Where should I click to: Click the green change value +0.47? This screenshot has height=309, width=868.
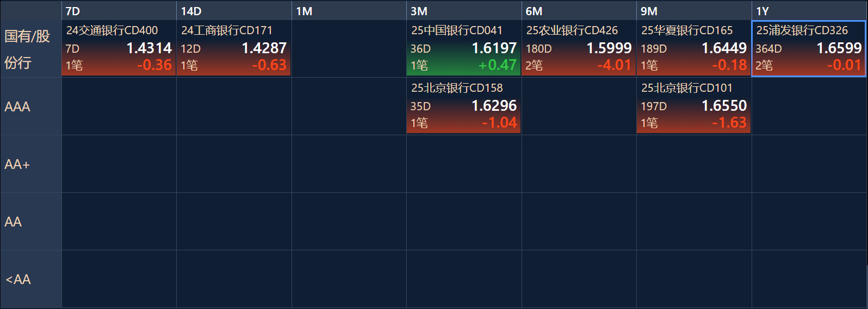[x=498, y=65]
